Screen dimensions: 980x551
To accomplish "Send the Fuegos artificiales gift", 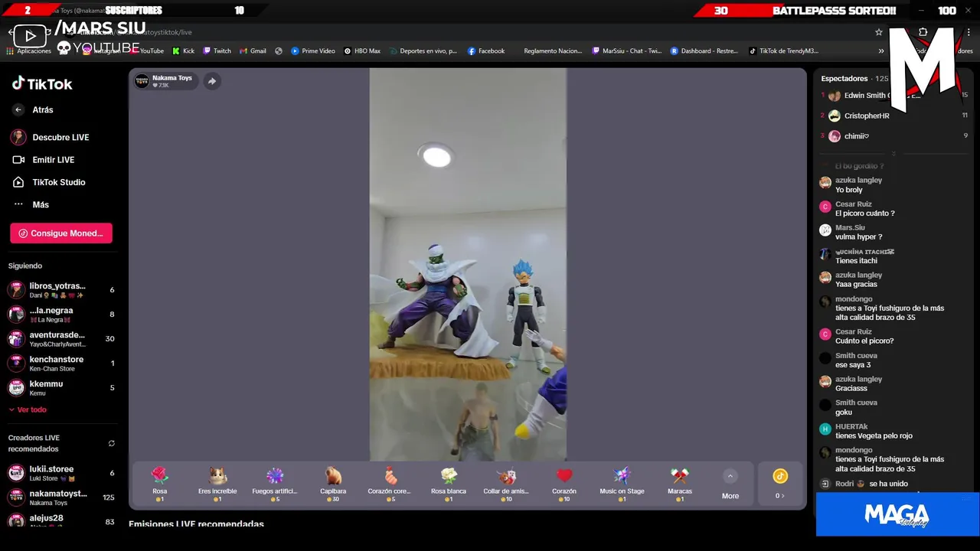I will 275,484.
